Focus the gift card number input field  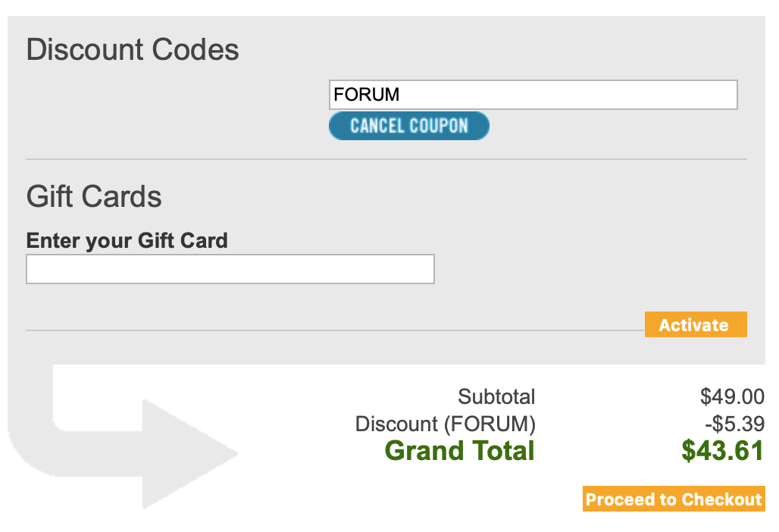[x=230, y=269]
